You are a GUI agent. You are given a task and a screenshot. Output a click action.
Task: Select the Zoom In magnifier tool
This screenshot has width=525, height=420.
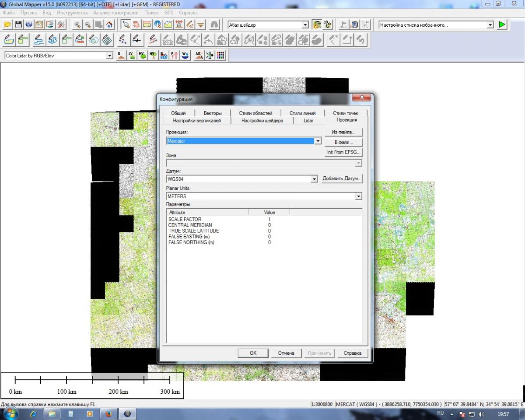click(x=77, y=25)
